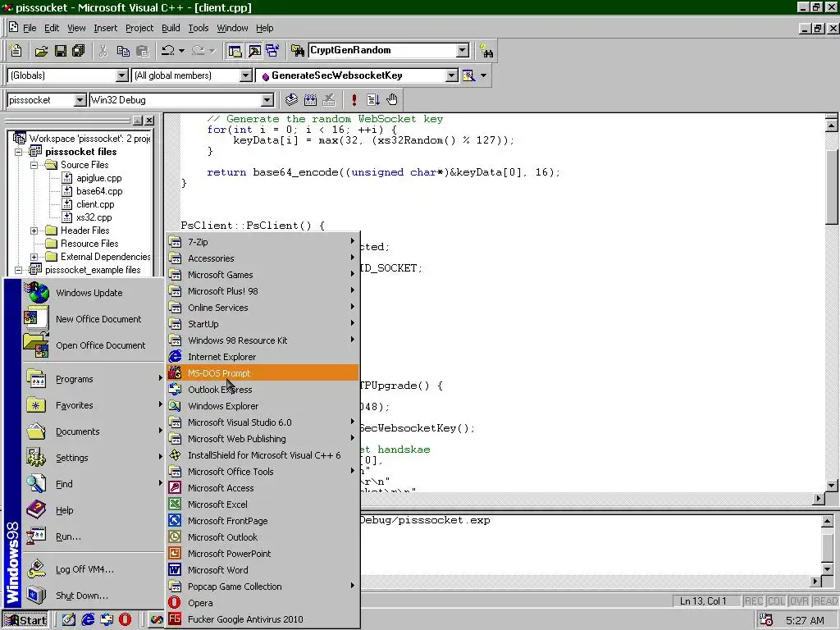The width and height of the screenshot is (840, 630).
Task: Collapse the Source Files folder
Action: point(34,165)
